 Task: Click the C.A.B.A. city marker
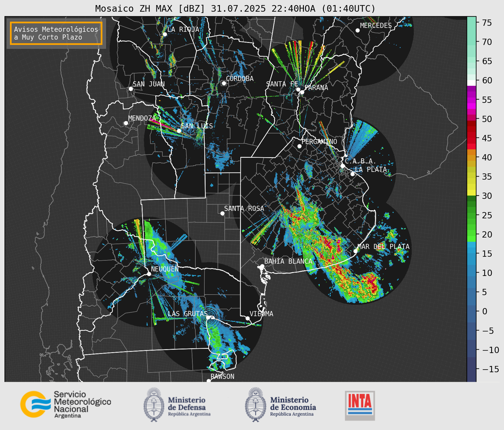[343, 166]
